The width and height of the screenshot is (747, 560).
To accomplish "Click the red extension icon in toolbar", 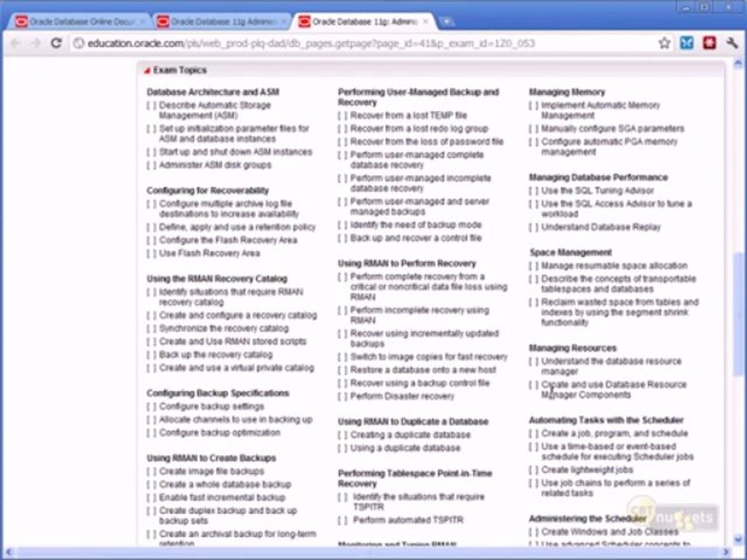I will (x=710, y=44).
